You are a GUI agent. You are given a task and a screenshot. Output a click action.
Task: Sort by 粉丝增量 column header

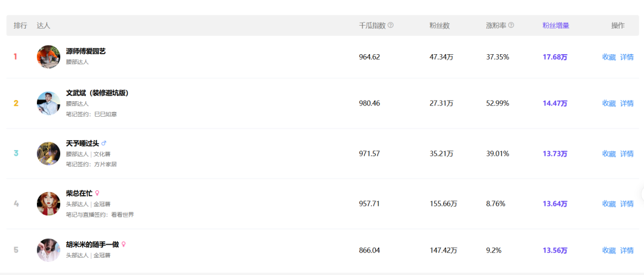pos(555,26)
